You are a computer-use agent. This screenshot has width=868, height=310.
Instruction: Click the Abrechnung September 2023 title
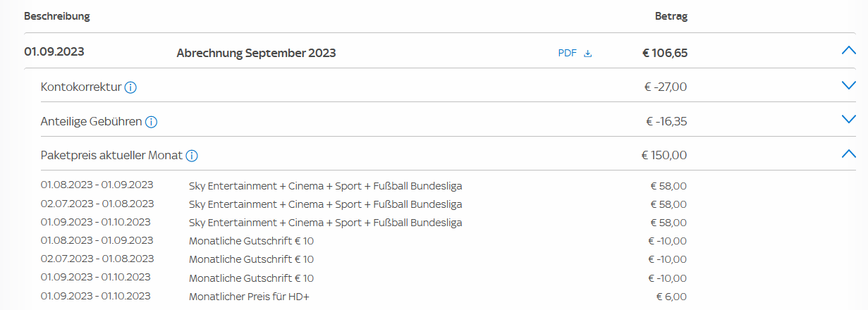pyautogui.click(x=256, y=53)
